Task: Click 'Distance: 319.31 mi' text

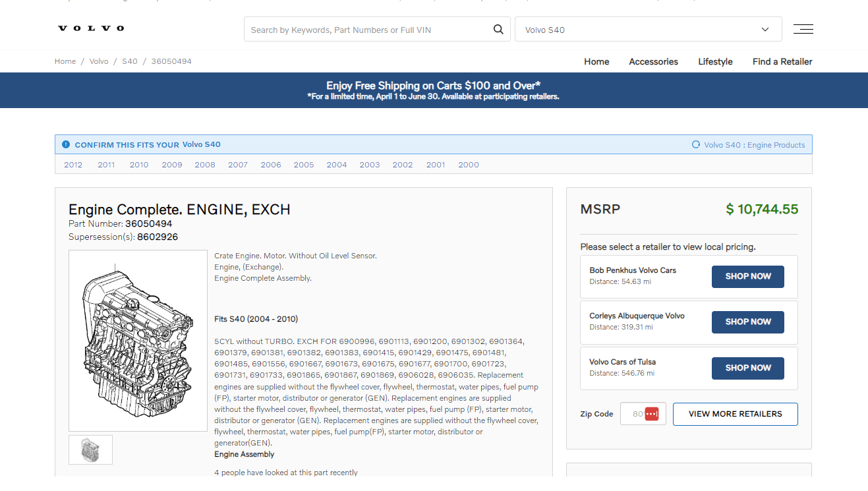Action: [622, 327]
